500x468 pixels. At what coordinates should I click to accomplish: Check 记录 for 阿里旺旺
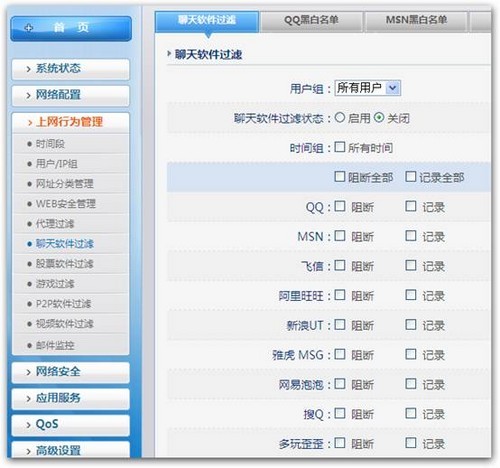pos(411,295)
